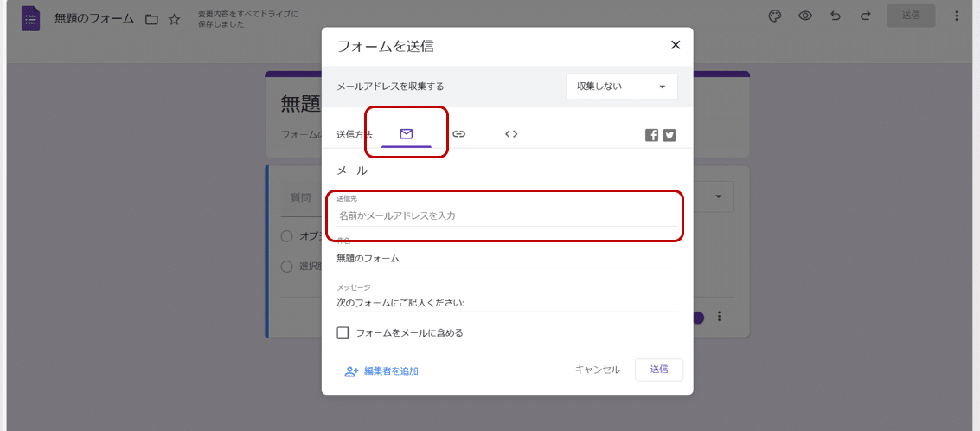Switch to the embed HTML tab

click(511, 134)
